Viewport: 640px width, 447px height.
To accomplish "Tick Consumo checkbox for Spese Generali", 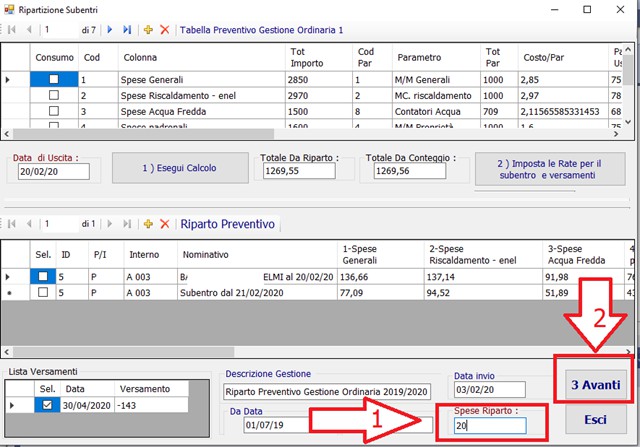I will [54, 78].
